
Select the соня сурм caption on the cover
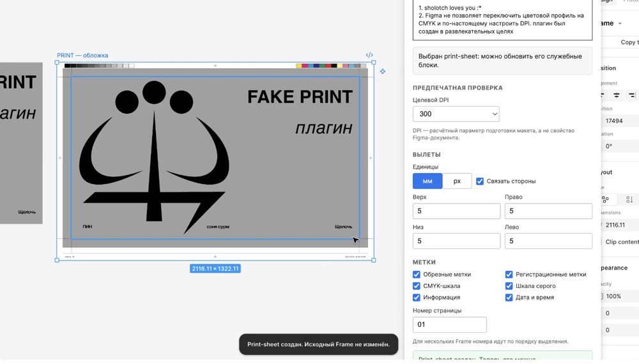pyautogui.click(x=218, y=227)
